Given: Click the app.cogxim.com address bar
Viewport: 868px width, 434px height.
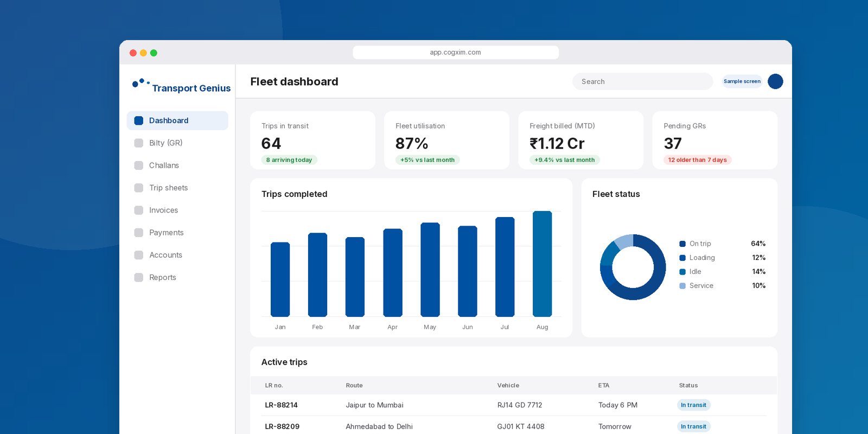Looking at the screenshot, I should (x=456, y=52).
